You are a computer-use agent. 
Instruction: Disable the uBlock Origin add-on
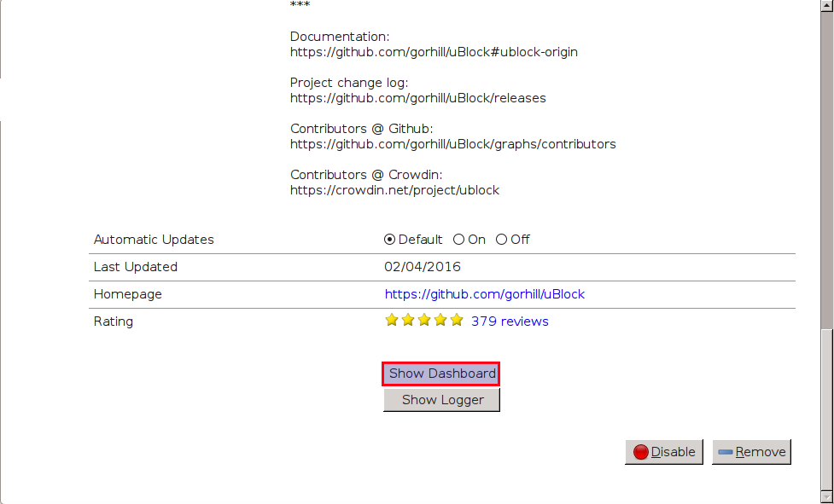664,452
